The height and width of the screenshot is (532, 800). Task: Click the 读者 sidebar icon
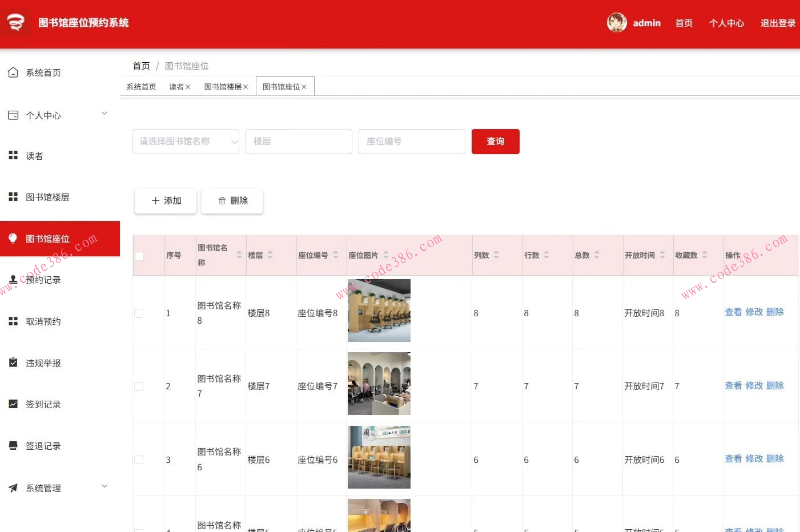(13, 155)
